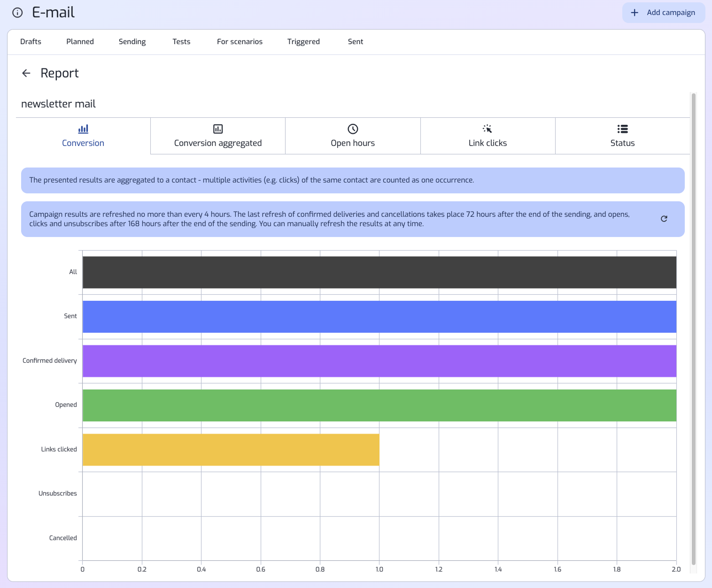
Task: Click the '2.0' x-axis tick label
Action: tap(676, 570)
